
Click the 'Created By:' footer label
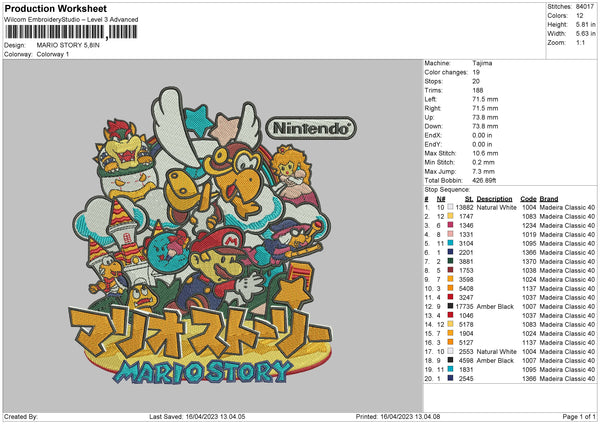pyautogui.click(x=21, y=416)
